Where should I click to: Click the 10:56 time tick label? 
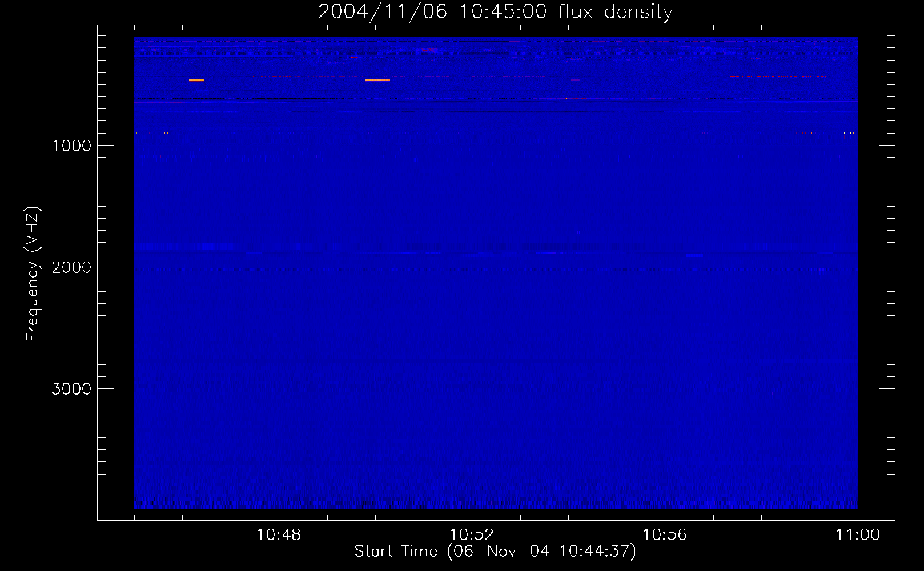(665, 535)
